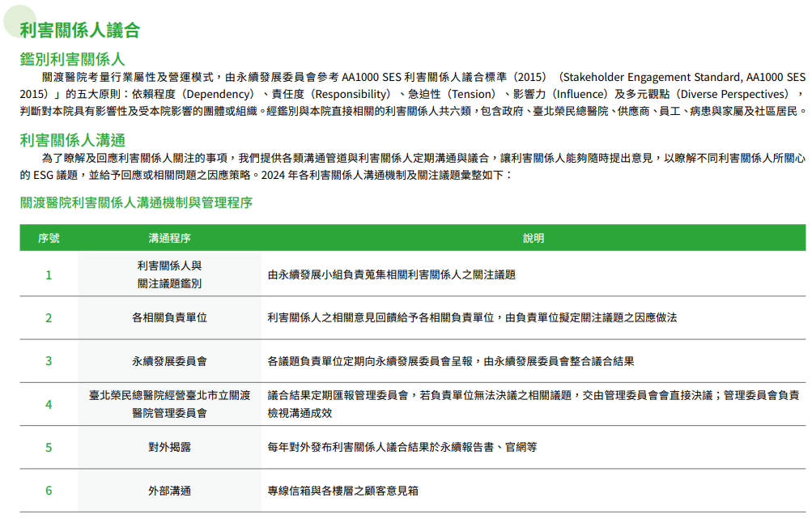Image resolution: width=812 pixels, height=519 pixels.
Task: Click the cell 永續發展委員會
Action: (169, 361)
